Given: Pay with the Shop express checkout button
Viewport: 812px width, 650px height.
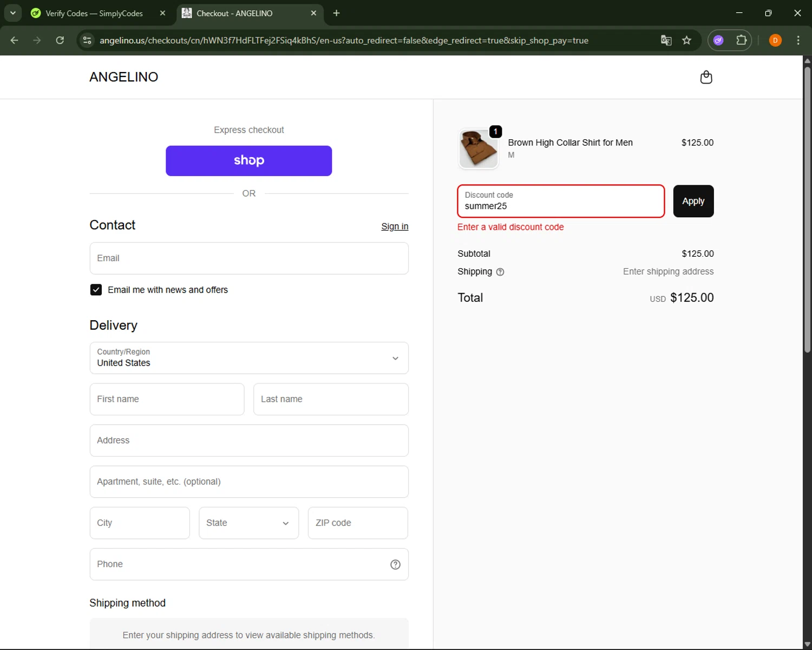Looking at the screenshot, I should (x=248, y=161).
